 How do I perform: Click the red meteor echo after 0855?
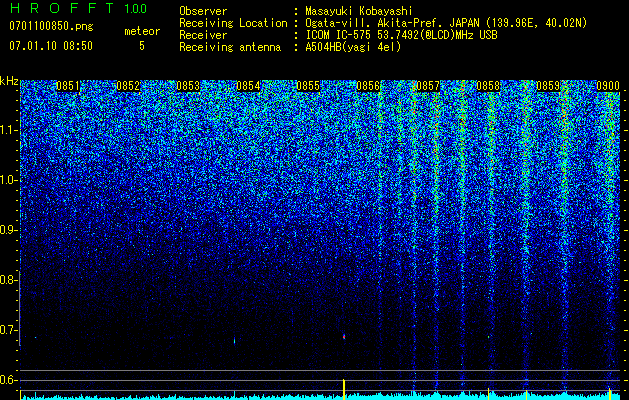point(344,336)
